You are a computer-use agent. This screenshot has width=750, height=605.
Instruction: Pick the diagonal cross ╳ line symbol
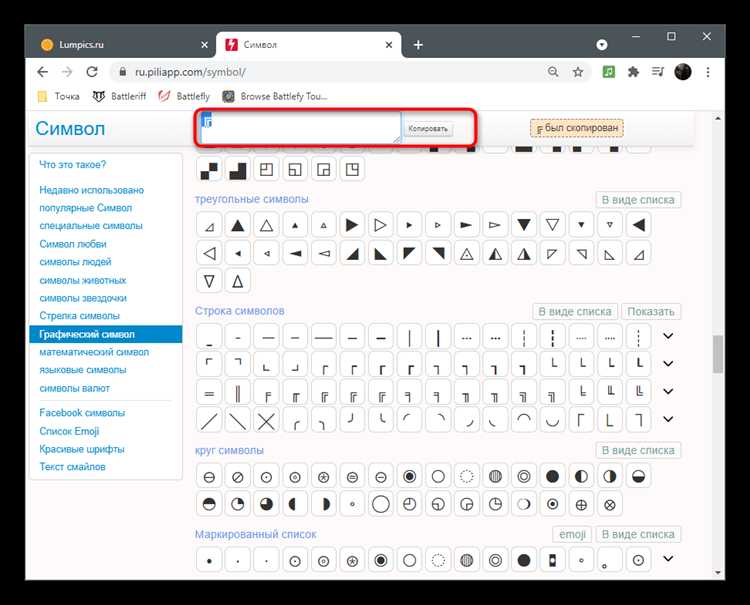267,420
